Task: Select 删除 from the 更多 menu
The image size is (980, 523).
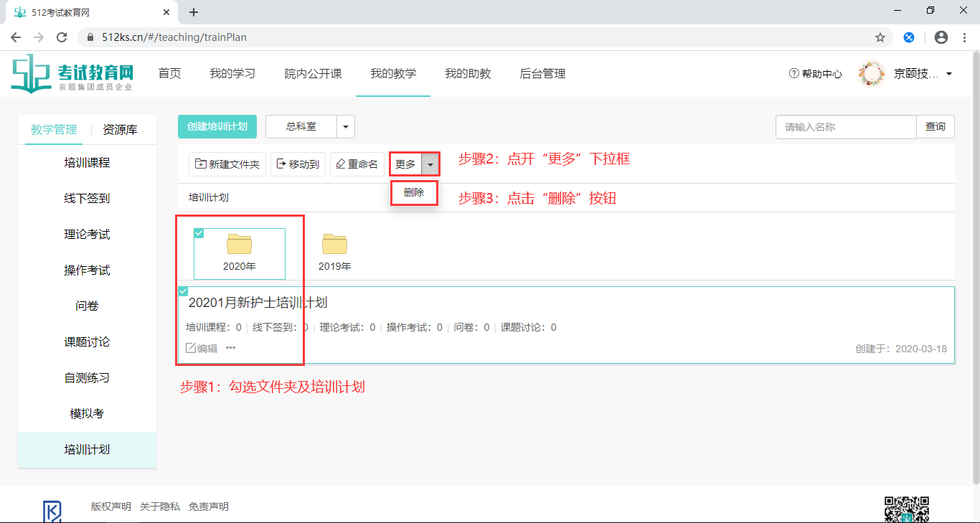Action: pyautogui.click(x=414, y=192)
